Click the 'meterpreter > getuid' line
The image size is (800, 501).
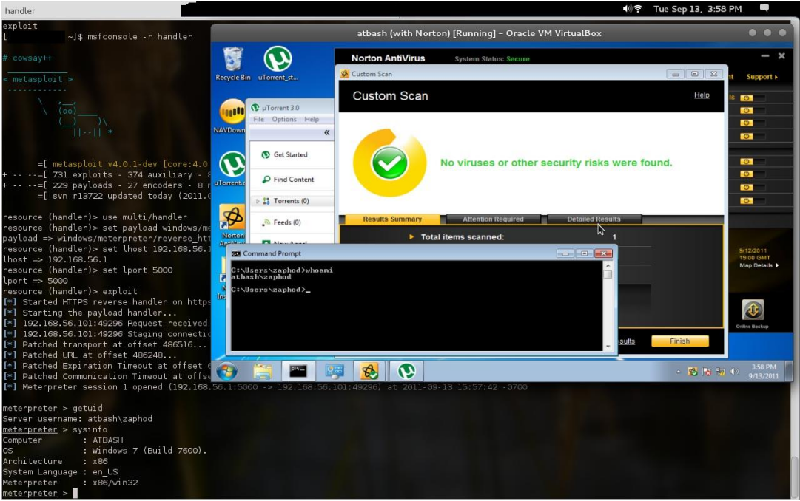52,408
